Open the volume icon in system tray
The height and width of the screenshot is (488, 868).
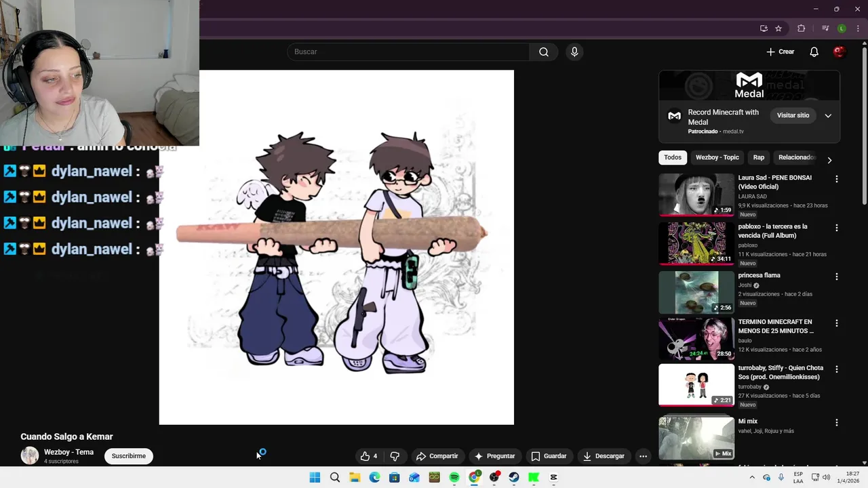click(x=826, y=477)
